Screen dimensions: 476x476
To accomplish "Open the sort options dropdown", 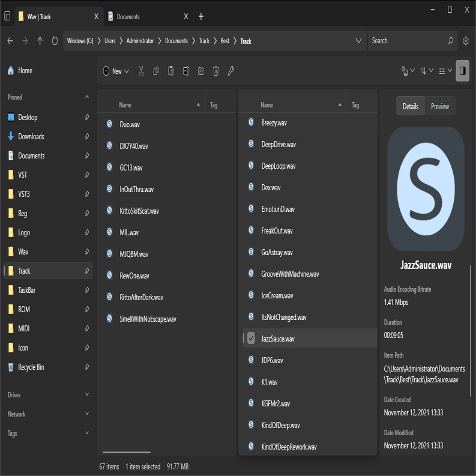I will click(426, 71).
